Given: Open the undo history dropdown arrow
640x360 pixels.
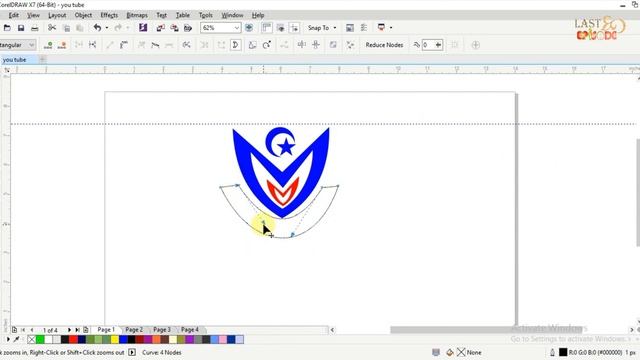Looking at the screenshot, I should (x=107, y=28).
